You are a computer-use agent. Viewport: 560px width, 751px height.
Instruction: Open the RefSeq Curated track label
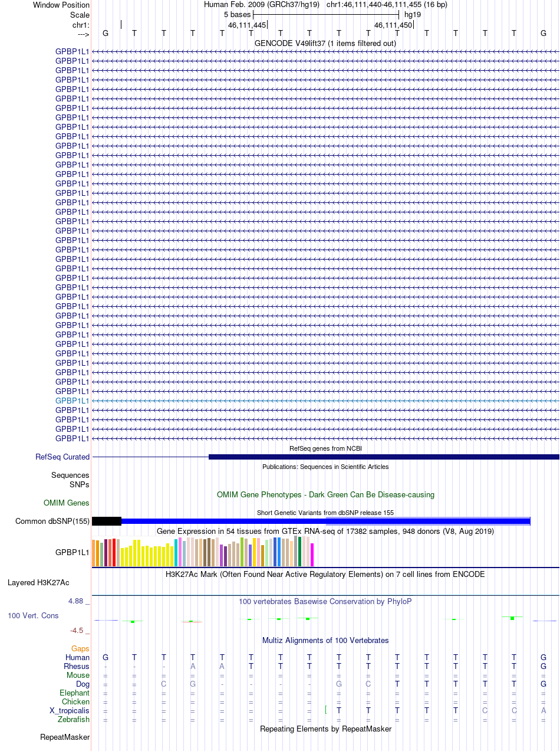point(62,457)
